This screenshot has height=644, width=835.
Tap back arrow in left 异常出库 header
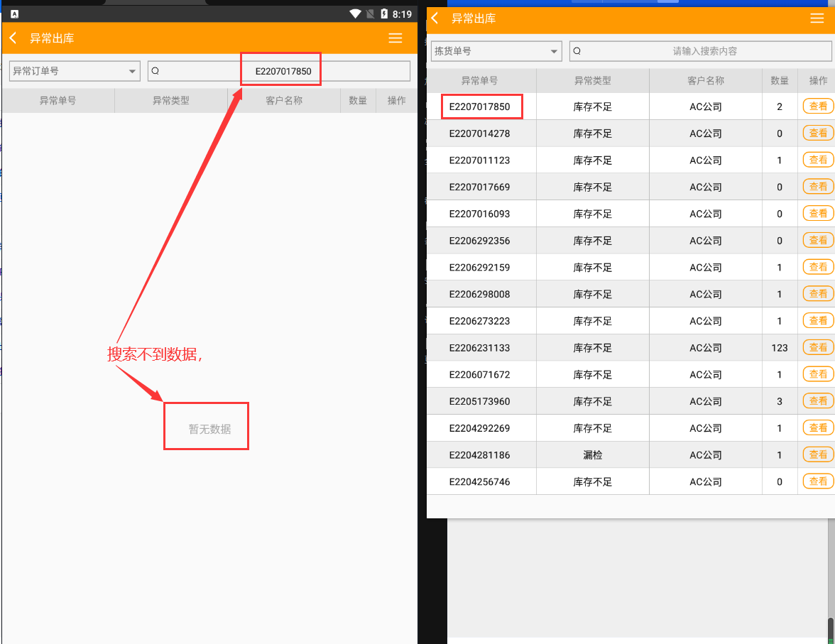tap(13, 38)
